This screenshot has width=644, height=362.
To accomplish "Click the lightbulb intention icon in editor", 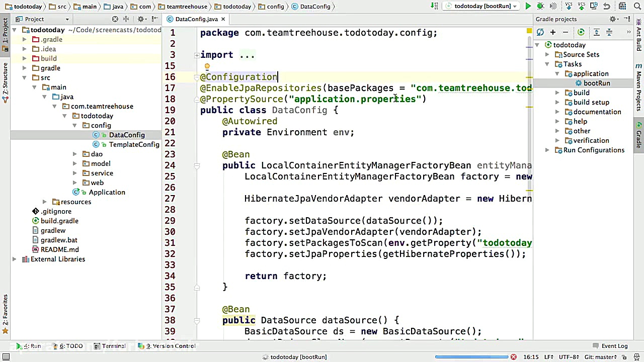I will (207, 66).
